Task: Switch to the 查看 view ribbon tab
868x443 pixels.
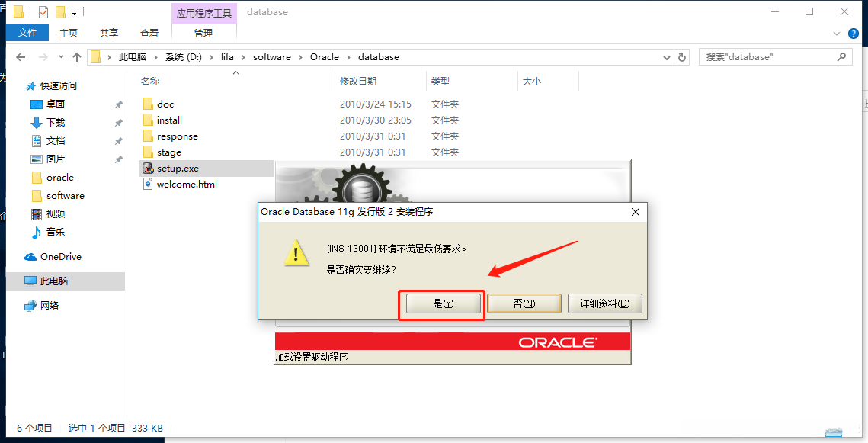Action: click(x=149, y=34)
